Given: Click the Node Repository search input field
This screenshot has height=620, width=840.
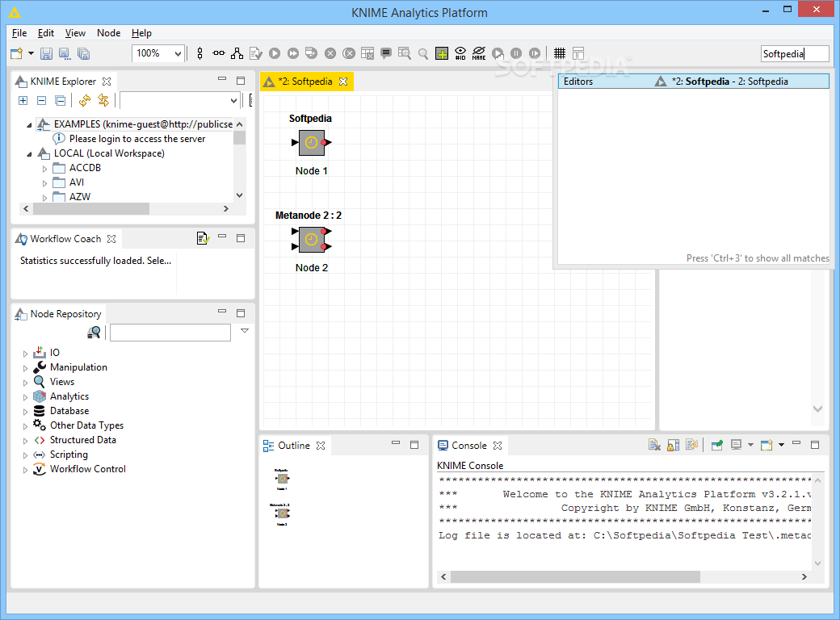Looking at the screenshot, I should 170,333.
